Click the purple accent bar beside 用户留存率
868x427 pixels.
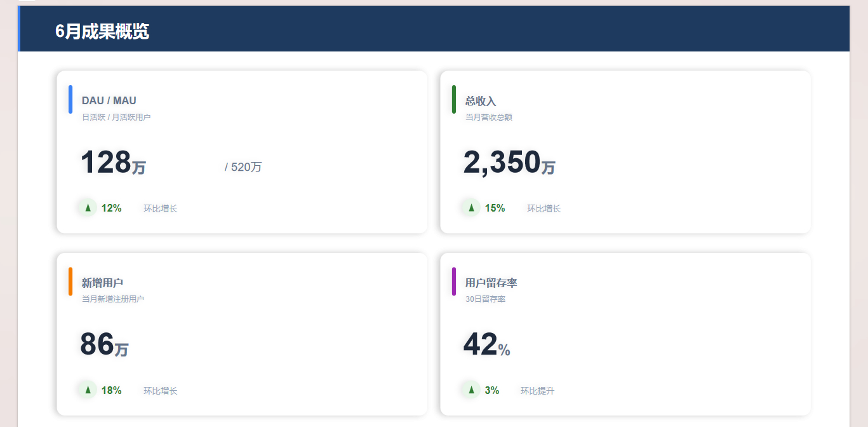(x=454, y=281)
